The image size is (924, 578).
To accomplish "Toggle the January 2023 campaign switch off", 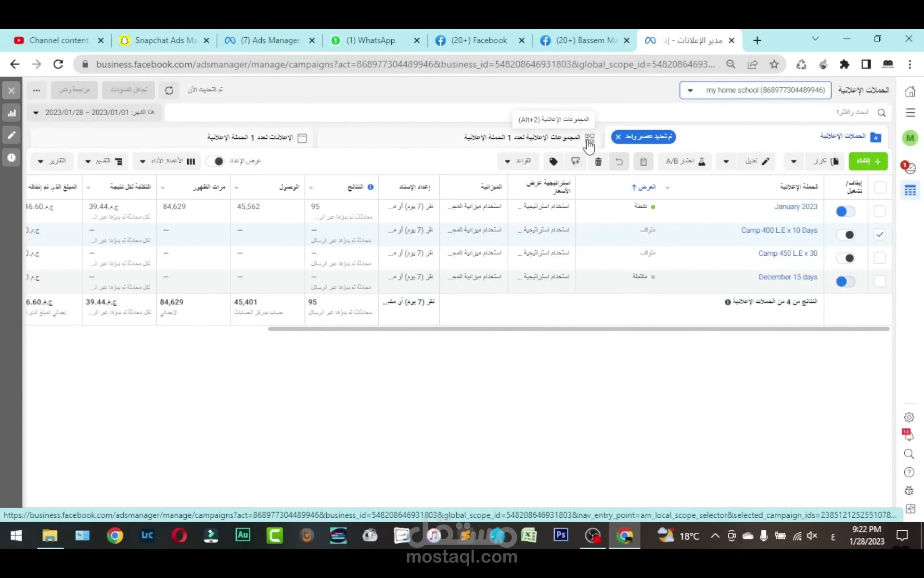I will [845, 211].
